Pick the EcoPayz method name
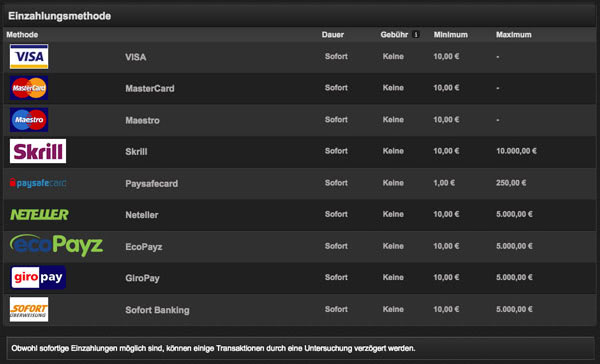 tap(144, 247)
